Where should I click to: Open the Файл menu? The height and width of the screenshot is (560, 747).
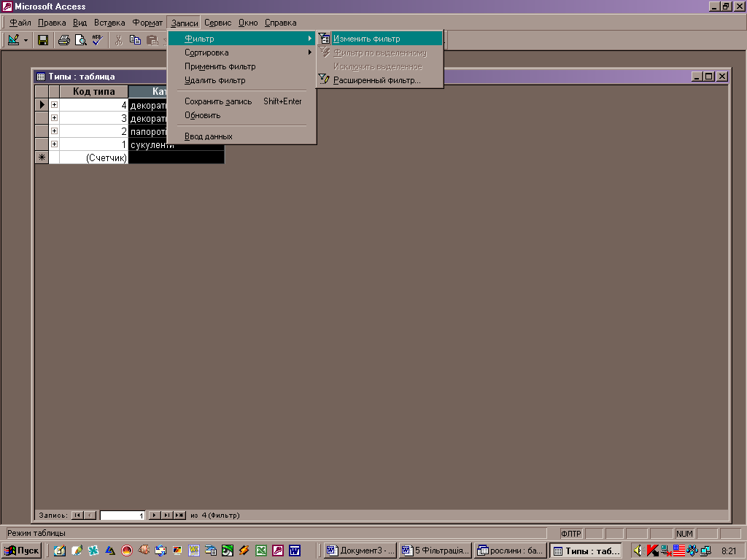coord(20,23)
